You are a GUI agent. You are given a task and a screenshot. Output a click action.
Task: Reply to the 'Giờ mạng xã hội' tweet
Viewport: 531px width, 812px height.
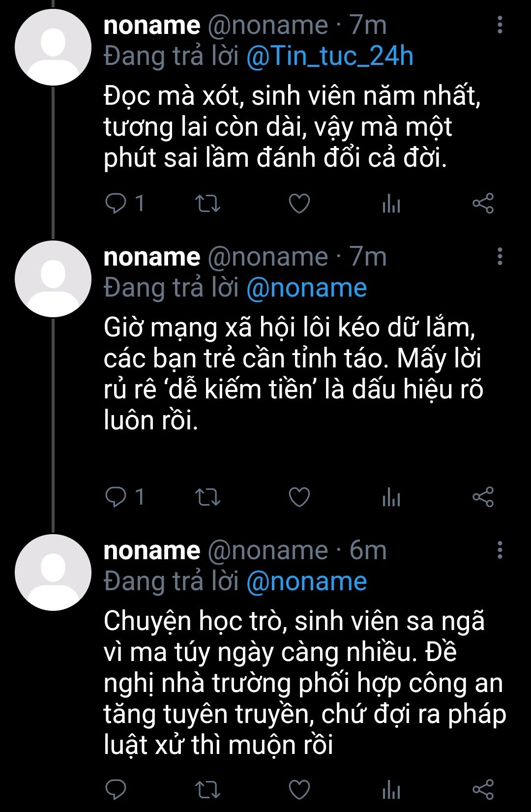click(116, 497)
